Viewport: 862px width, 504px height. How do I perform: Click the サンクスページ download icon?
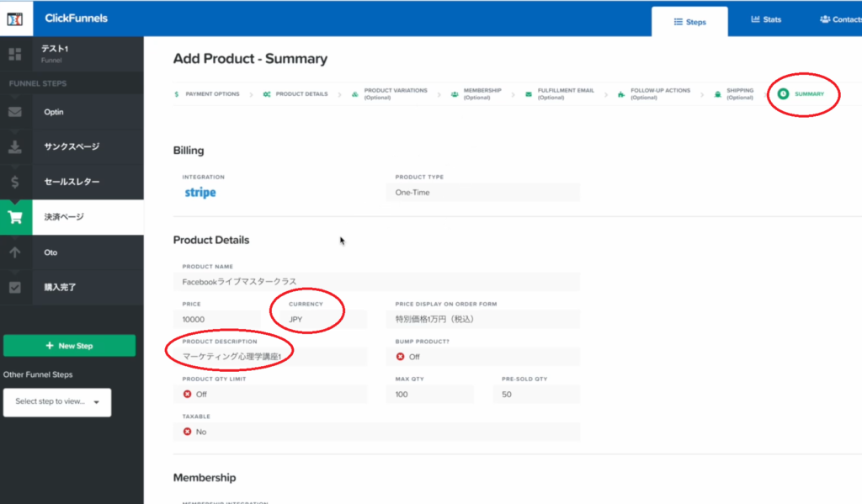point(15,146)
